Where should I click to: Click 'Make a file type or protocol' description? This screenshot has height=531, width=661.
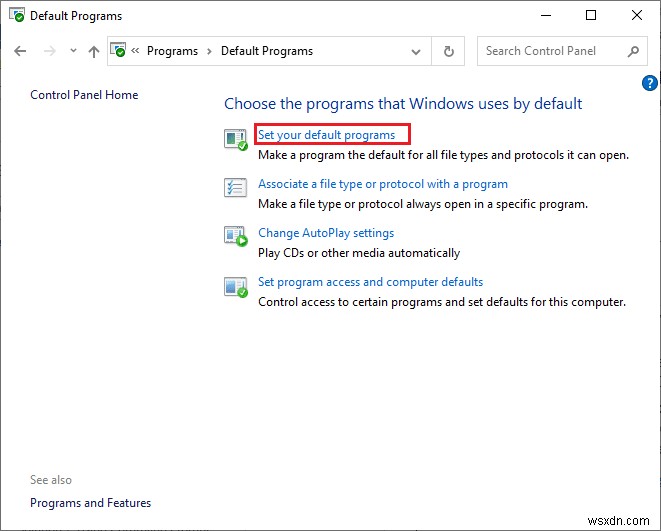click(423, 204)
